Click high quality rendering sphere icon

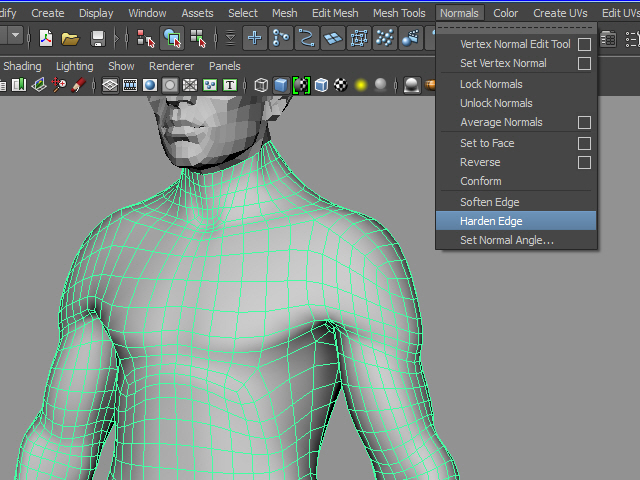(412, 85)
